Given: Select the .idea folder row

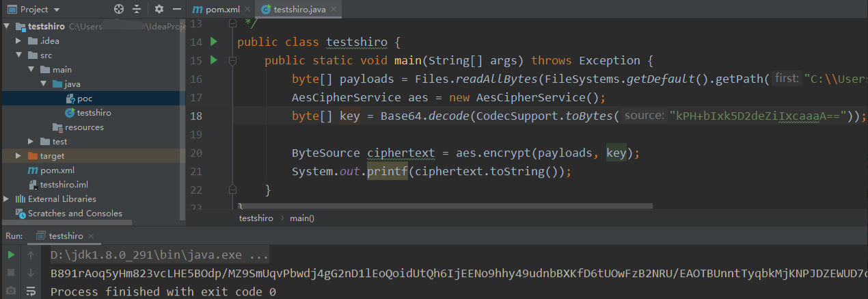Looking at the screenshot, I should point(92,41).
